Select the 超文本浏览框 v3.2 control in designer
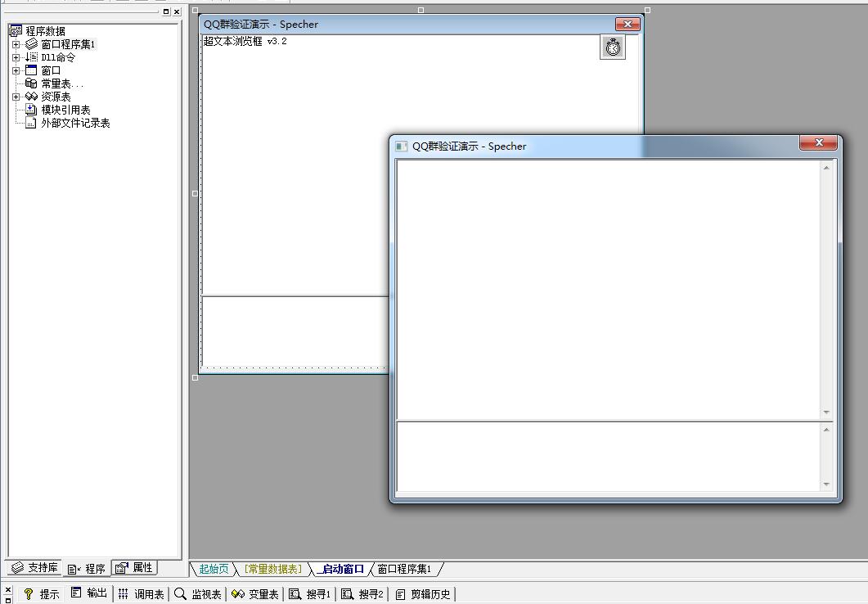 tap(295, 165)
